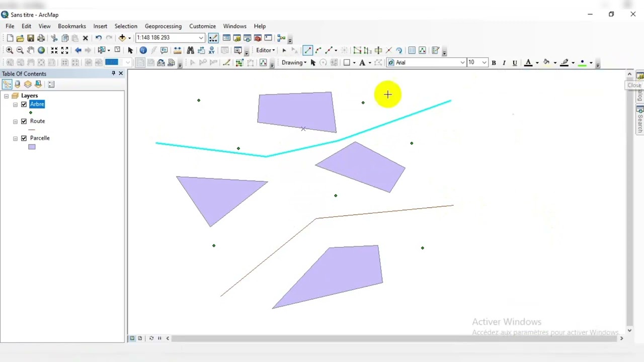Viewport: 644px width, 362px height.
Task: Toggle underline text formatting
Action: click(x=515, y=63)
